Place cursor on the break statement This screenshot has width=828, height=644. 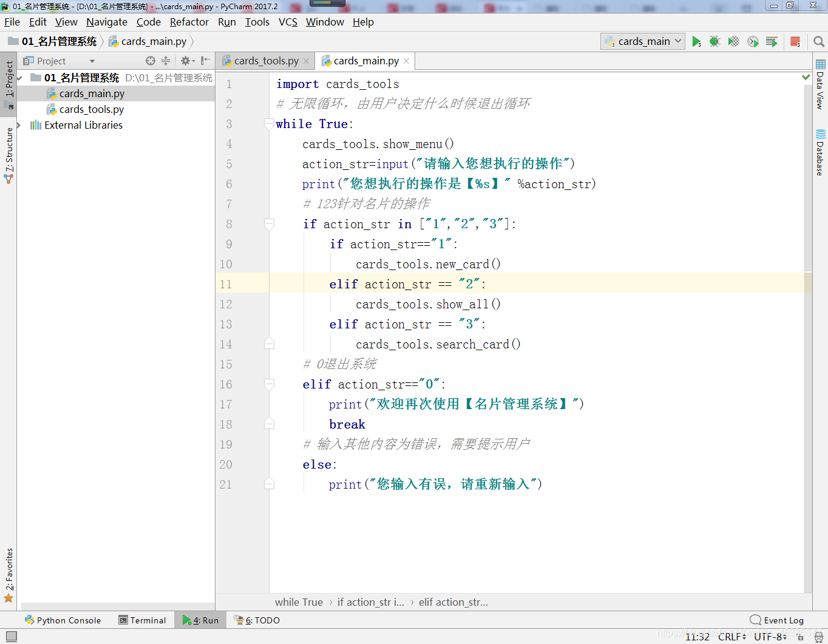[x=347, y=424]
